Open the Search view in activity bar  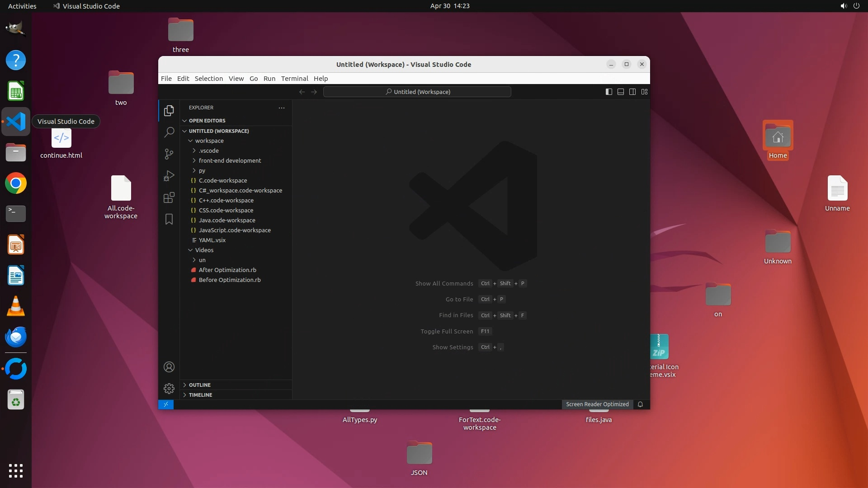[169, 132]
